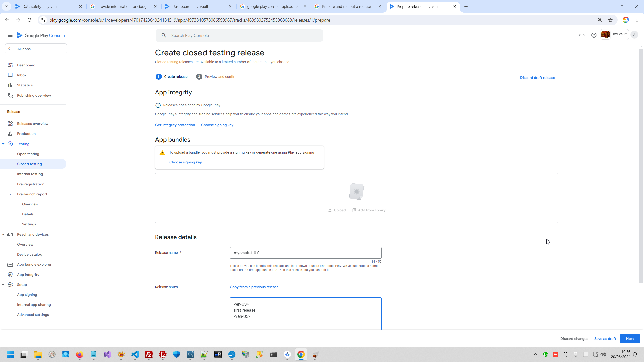Viewport: 644px width, 362px height.
Task: Click Copy from a previous release
Action: [254, 287]
